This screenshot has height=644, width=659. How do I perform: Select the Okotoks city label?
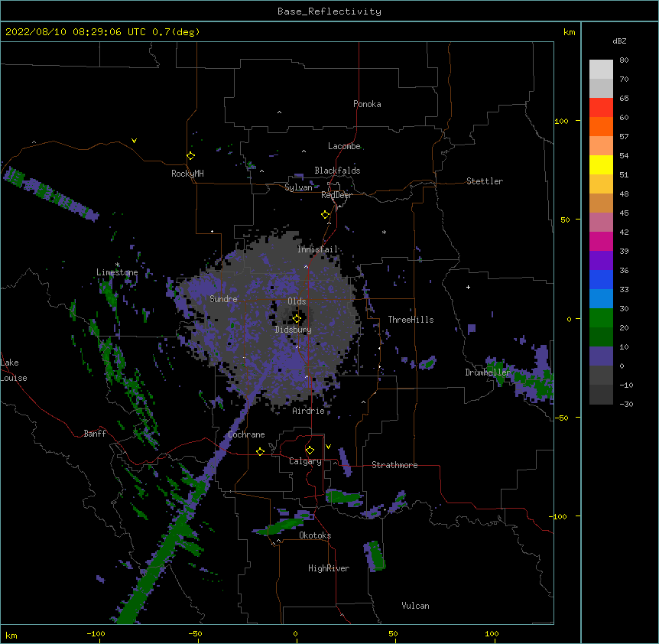[315, 535]
